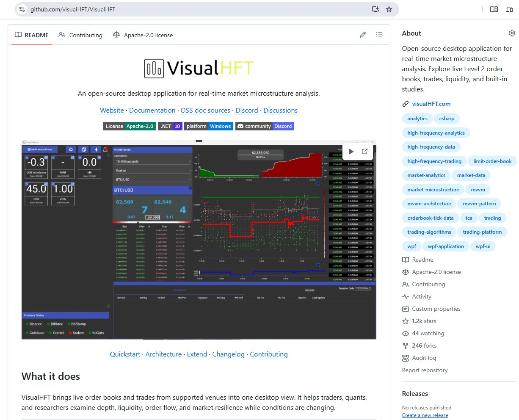The image size is (519, 420).
Task: Open the Discussions link
Action: click(280, 110)
